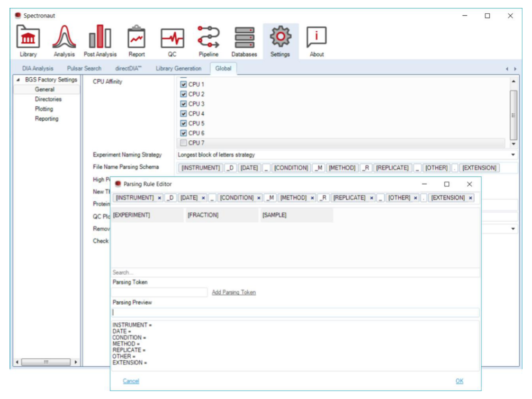Open the Pipeline perspective
This screenshot has width=532, height=399.
click(x=209, y=41)
